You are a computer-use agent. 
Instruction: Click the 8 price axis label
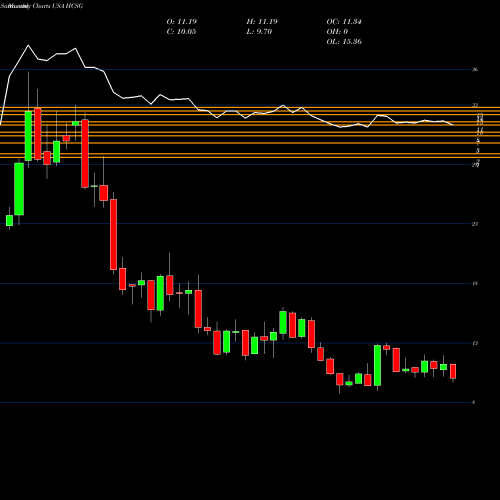tap(474, 402)
